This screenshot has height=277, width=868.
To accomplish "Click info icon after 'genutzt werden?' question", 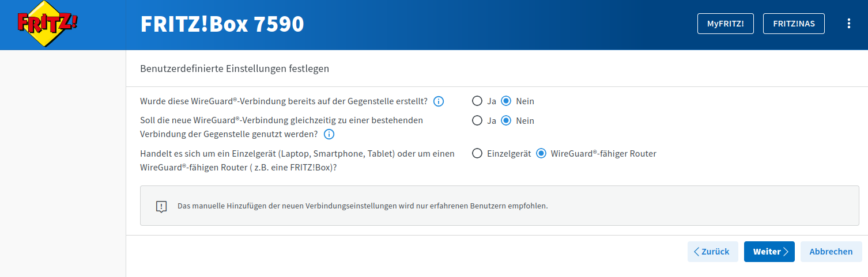I will pyautogui.click(x=329, y=134).
